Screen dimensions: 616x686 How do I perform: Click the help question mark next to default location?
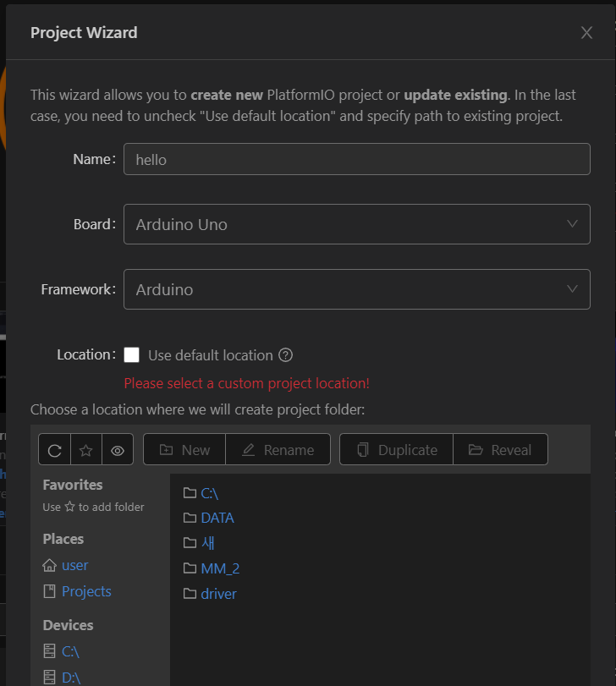point(286,355)
